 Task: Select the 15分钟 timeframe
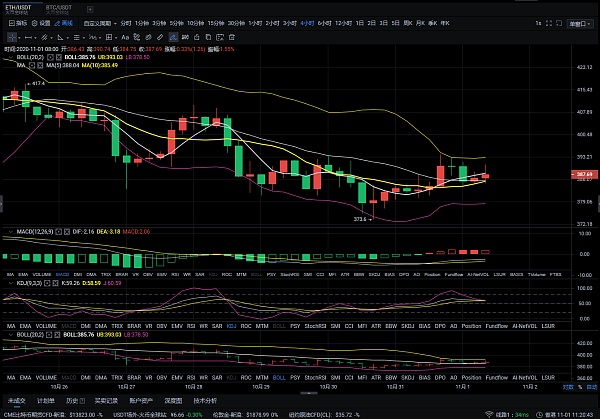click(216, 24)
